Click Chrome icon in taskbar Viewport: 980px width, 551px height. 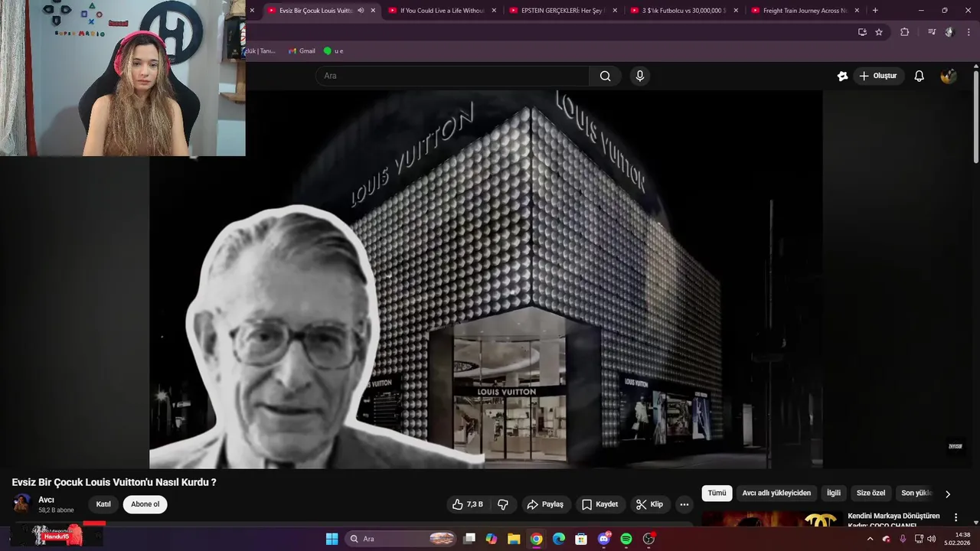[x=537, y=539]
